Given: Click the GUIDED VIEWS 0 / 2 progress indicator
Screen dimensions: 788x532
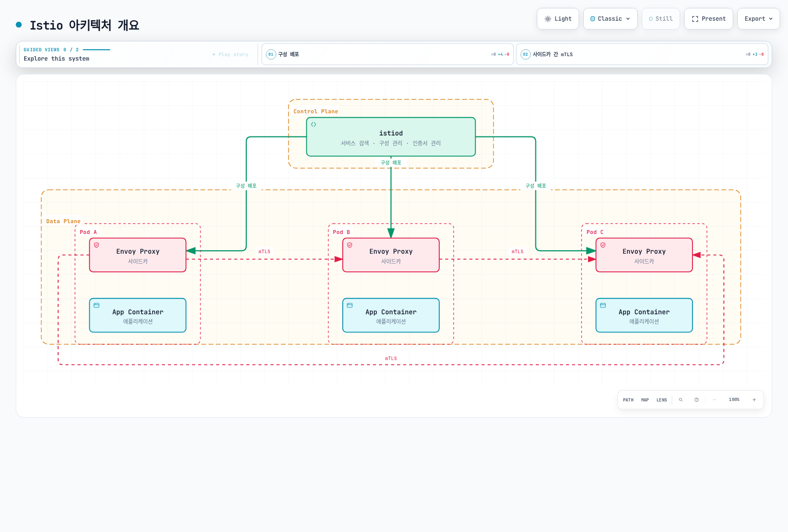Looking at the screenshot, I should coord(67,50).
